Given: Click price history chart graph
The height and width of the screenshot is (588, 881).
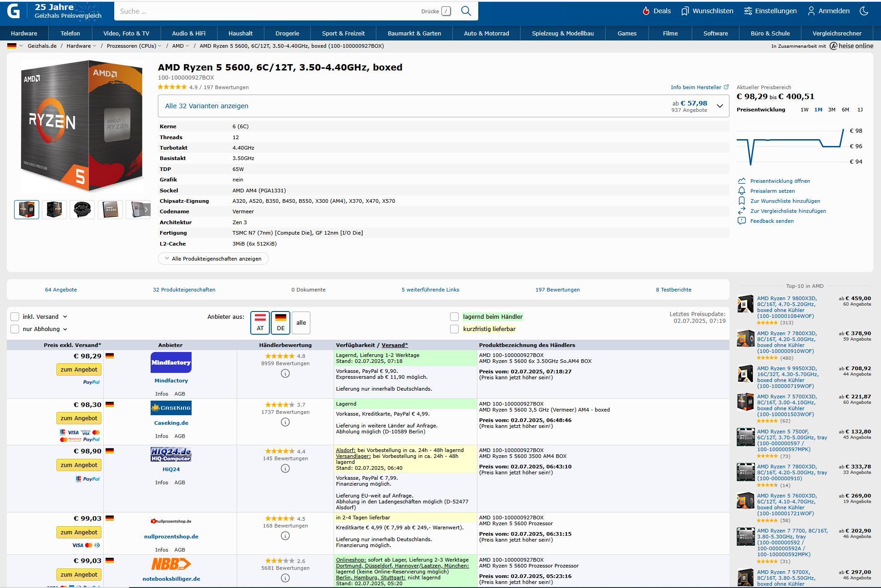Looking at the screenshot, I should 790,146.
